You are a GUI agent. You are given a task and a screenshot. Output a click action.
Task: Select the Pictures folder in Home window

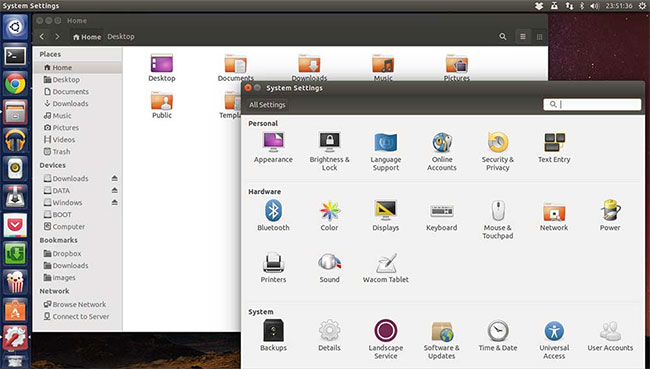(457, 68)
